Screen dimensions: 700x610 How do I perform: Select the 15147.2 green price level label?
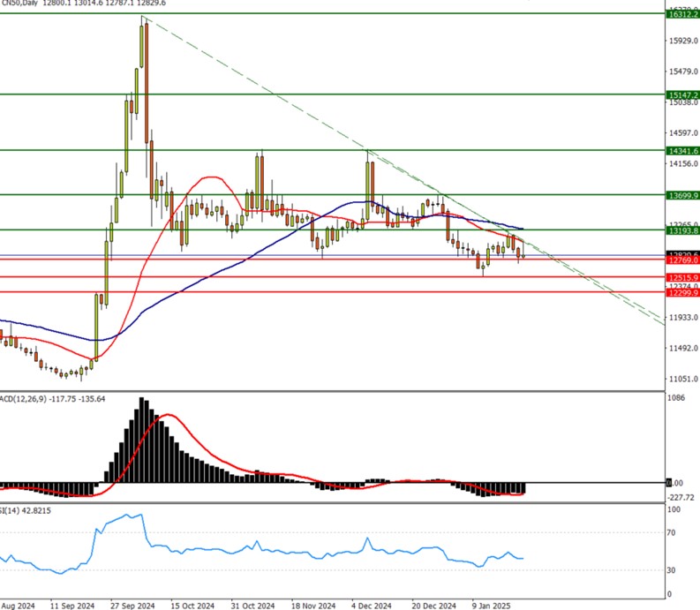[681, 94]
